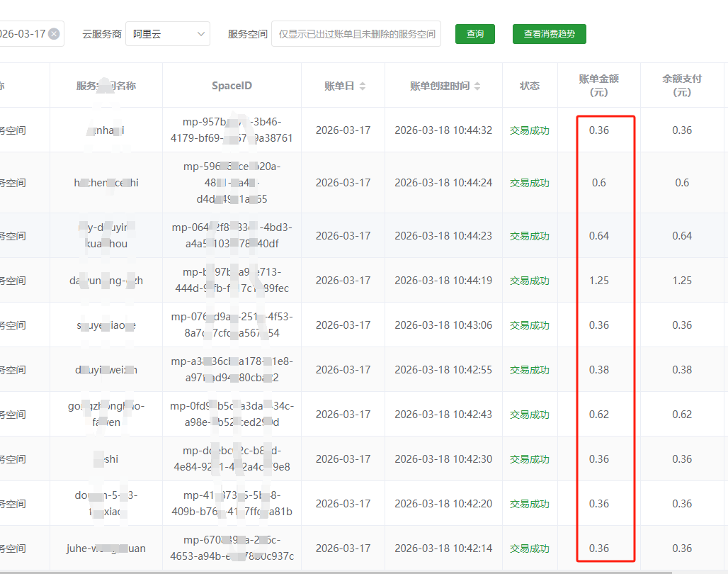The image size is (728, 574).
Task: Sort the table by the 账单日 sort arrows
Action: click(363, 86)
